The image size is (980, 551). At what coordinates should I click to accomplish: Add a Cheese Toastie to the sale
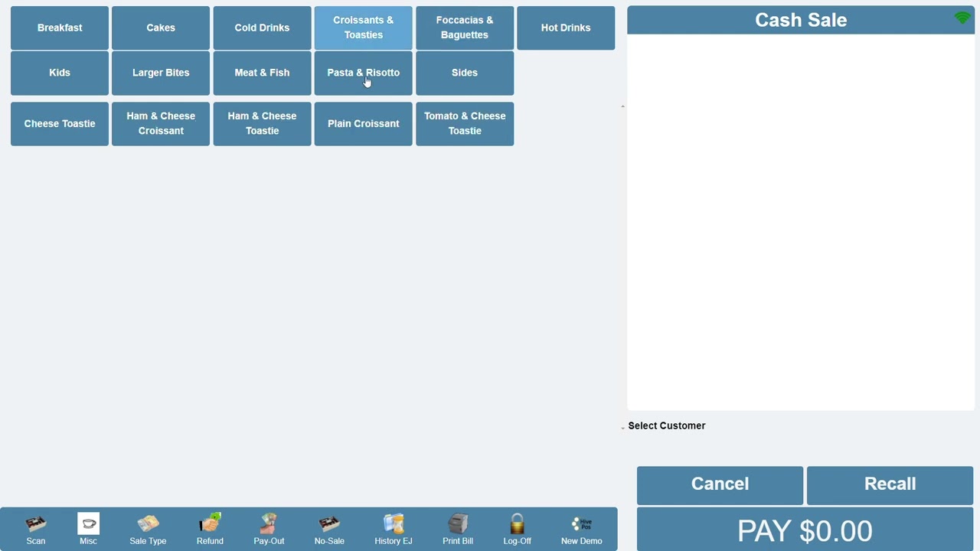tap(60, 124)
